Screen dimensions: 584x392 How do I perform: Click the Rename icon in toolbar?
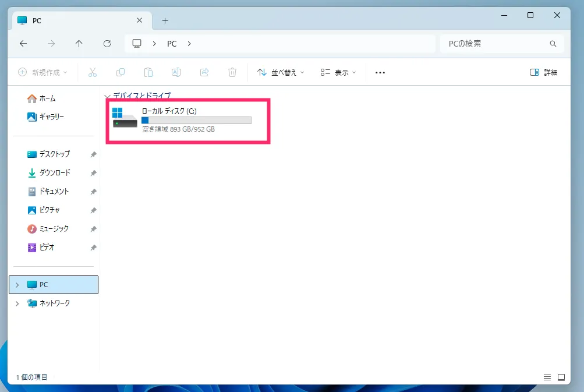pyautogui.click(x=176, y=72)
